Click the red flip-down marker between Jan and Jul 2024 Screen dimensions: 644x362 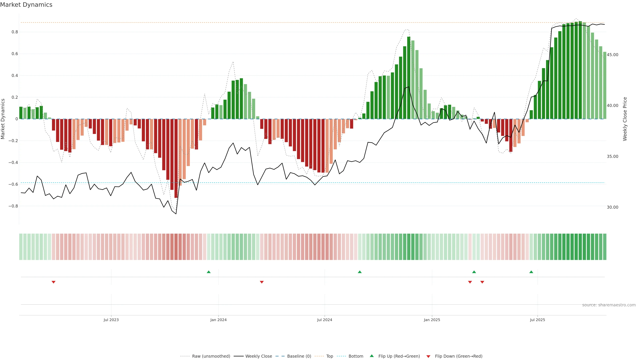(262, 282)
